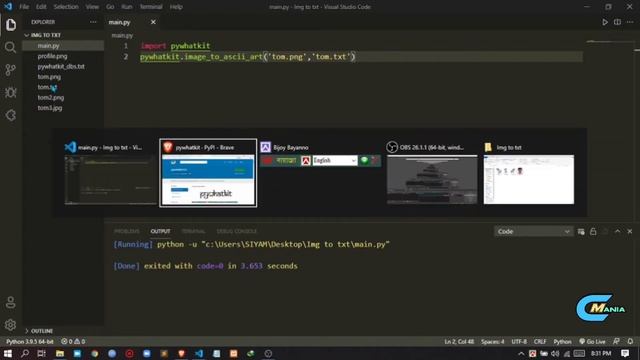Open Windows Action Center notifications
The height and width of the screenshot is (360, 640).
pos(625,353)
